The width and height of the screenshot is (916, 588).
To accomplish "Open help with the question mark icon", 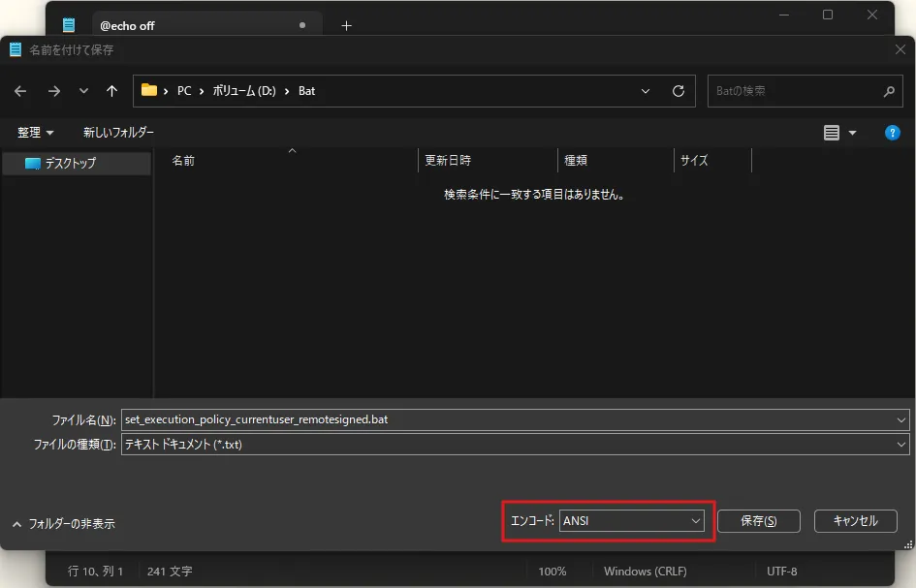I will tap(892, 133).
